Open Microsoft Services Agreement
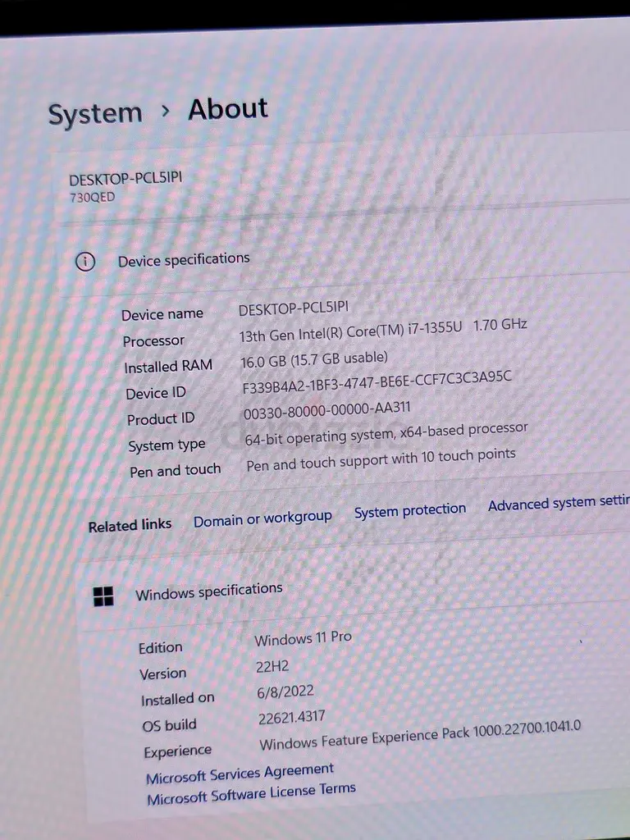630x840 pixels. click(x=240, y=773)
